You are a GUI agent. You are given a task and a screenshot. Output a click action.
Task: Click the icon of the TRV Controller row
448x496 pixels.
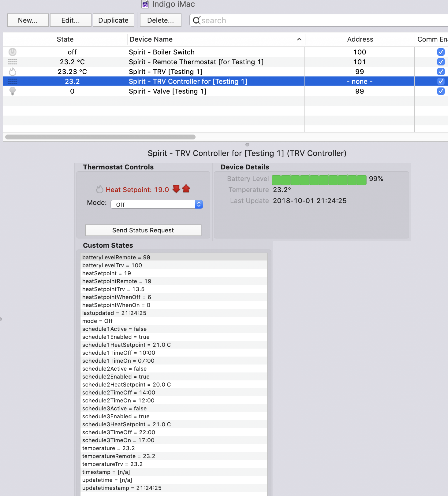(13, 81)
